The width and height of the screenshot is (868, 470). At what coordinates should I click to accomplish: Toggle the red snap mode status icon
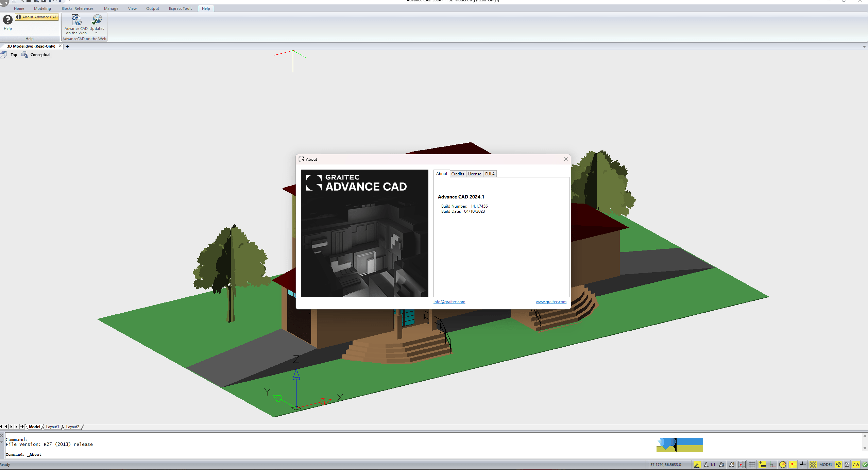point(742,465)
